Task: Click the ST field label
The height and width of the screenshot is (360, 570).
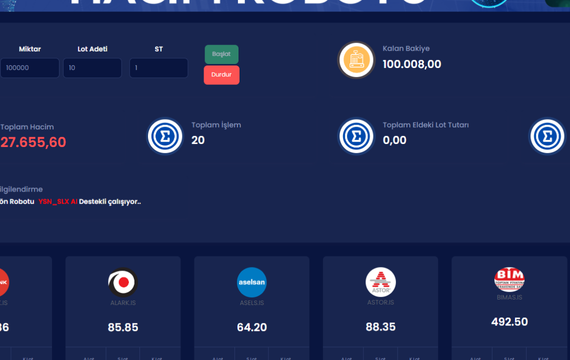Action: tap(158, 49)
